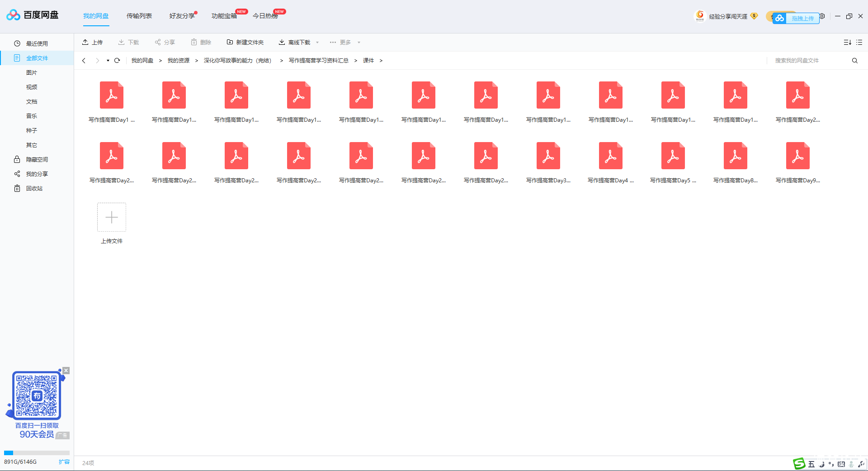Open the navigation history dropdown arrow
This screenshot has width=868, height=471.
108,61
